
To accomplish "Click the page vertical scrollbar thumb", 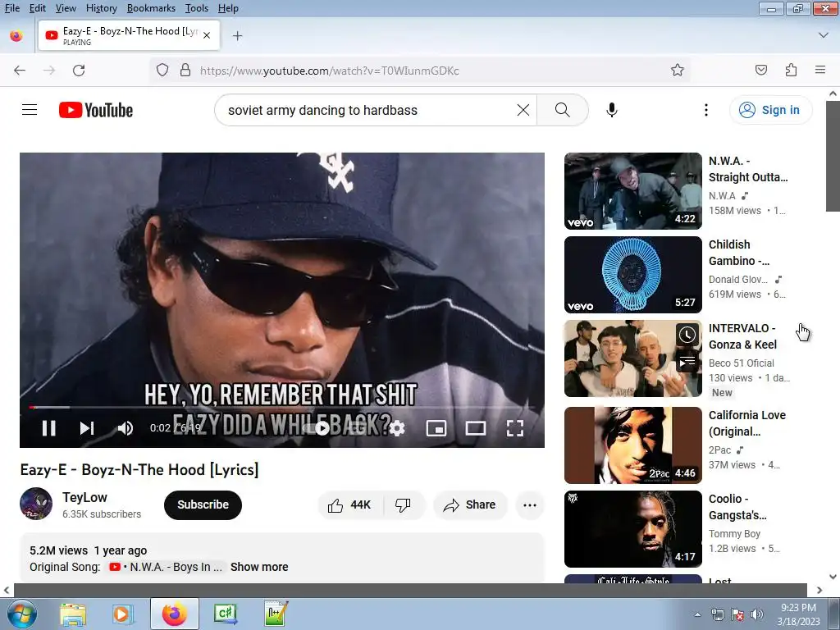I will point(833,156).
